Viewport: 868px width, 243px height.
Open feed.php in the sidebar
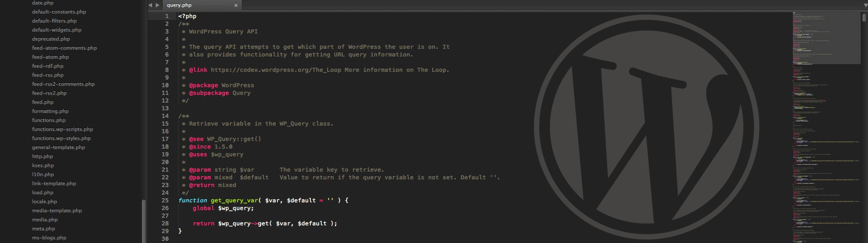[x=43, y=102]
